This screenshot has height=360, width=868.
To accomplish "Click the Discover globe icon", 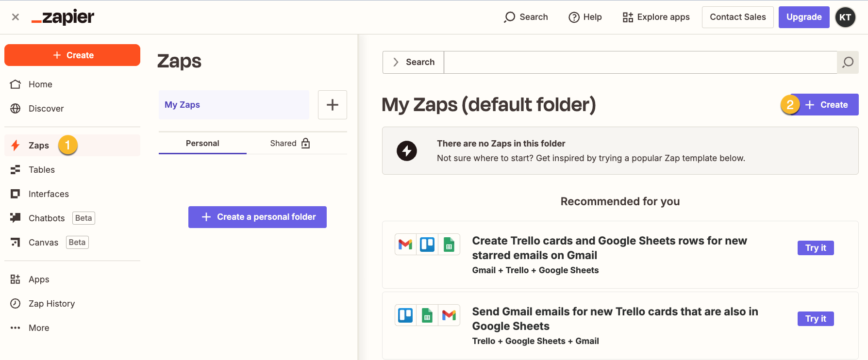I will pyautogui.click(x=16, y=109).
